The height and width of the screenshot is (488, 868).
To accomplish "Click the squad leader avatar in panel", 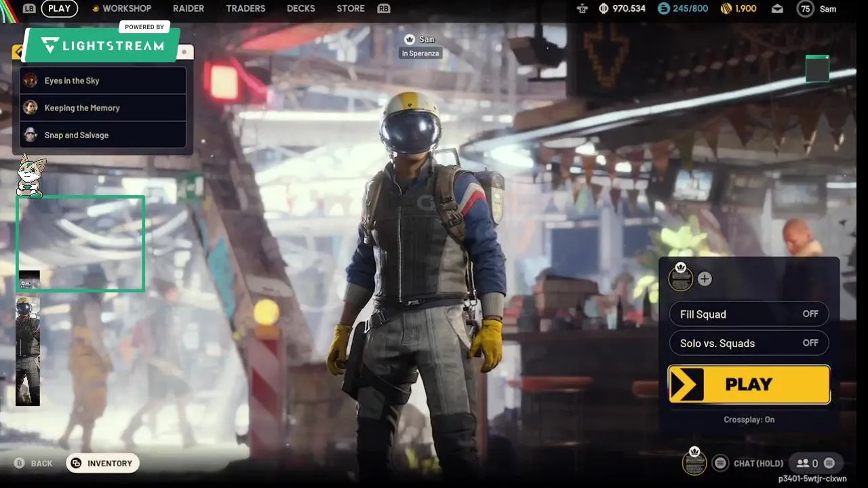I will [680, 277].
